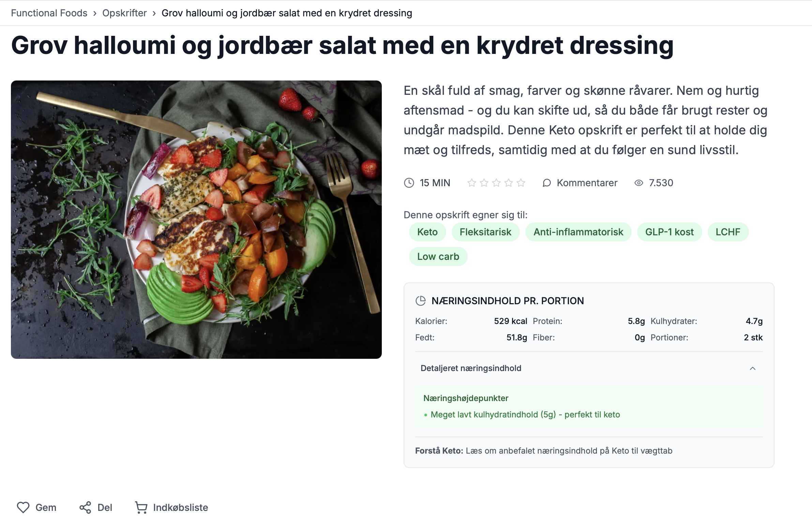Go to Functional Foods breadcrumb
Viewport: 812px width, 530px height.
(49, 13)
